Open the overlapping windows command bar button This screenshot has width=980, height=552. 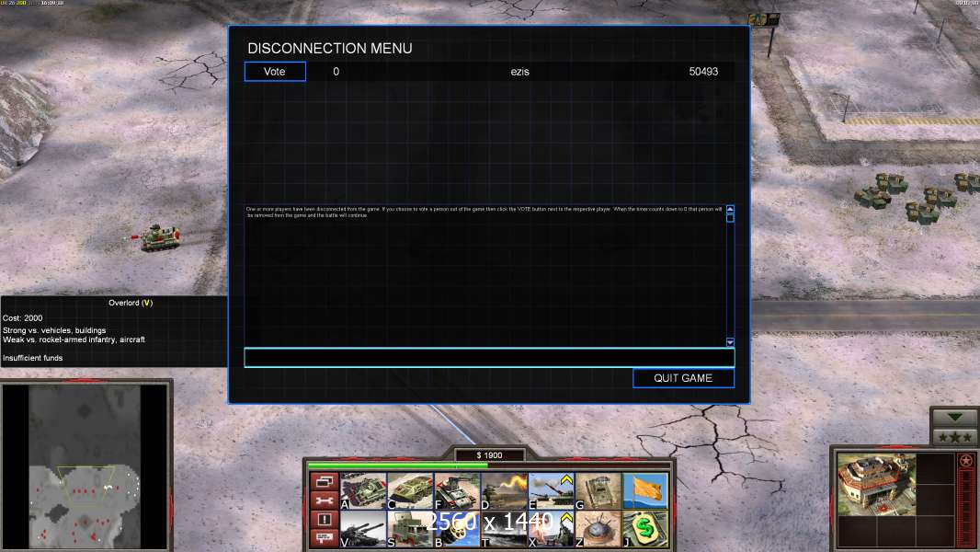324,481
